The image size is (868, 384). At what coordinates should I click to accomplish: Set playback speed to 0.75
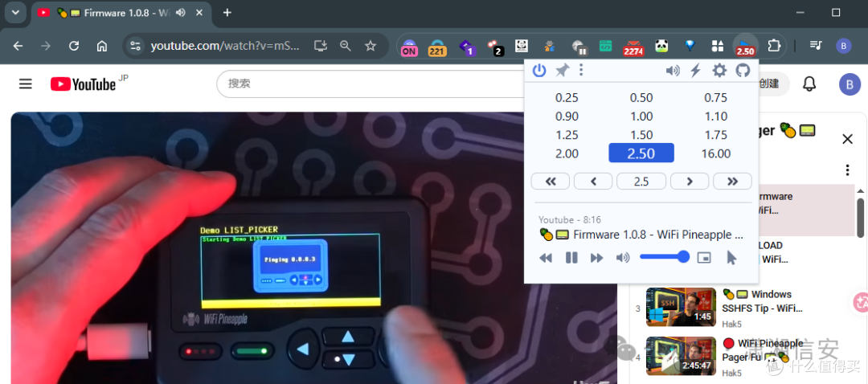716,98
